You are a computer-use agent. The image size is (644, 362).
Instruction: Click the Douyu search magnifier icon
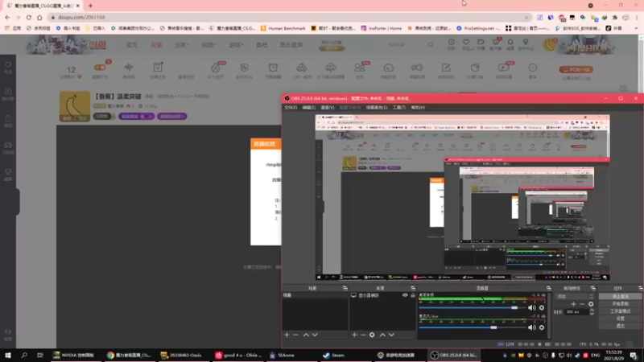(x=431, y=45)
